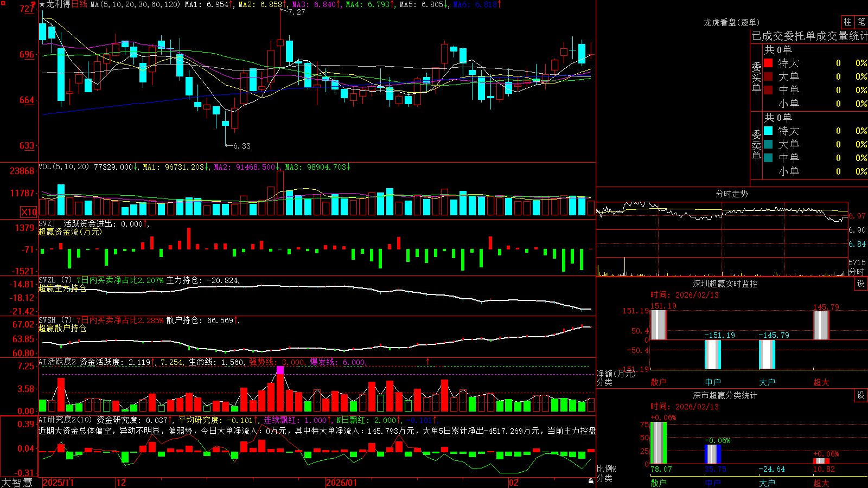Click the MA1: 6.954 value

coord(209,4)
